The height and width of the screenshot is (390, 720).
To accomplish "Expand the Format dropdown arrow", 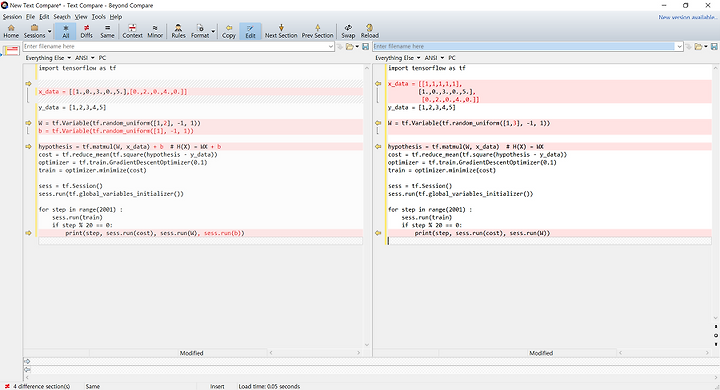I will point(213,31).
